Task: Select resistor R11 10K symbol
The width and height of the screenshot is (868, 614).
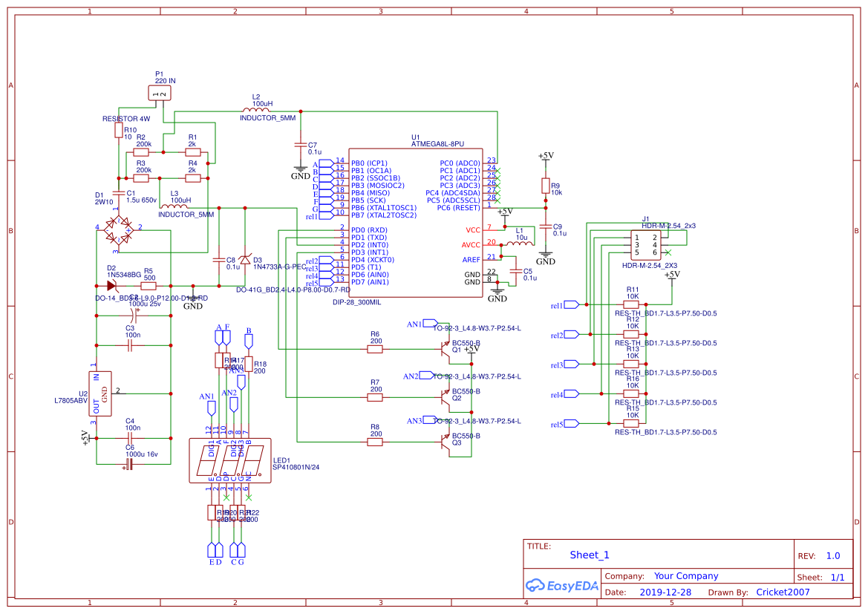Action: click(631, 304)
